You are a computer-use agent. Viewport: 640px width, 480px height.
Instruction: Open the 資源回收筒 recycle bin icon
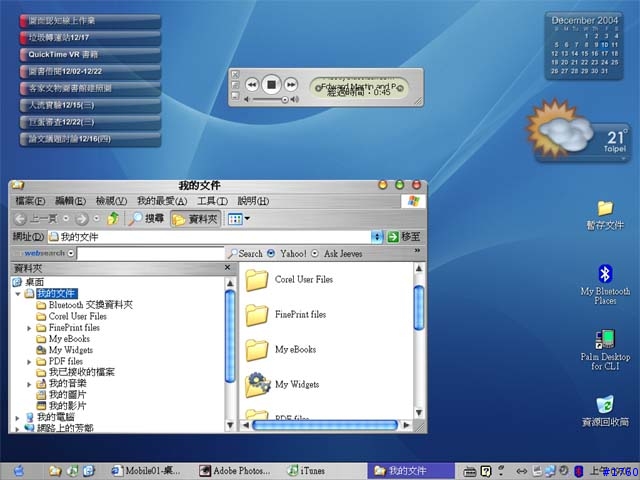tap(605, 411)
